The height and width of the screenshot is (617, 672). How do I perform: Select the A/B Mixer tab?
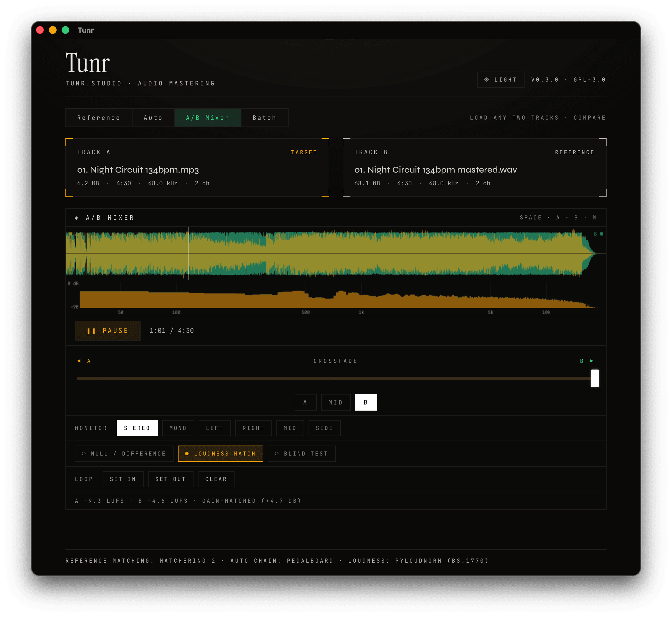tap(208, 118)
